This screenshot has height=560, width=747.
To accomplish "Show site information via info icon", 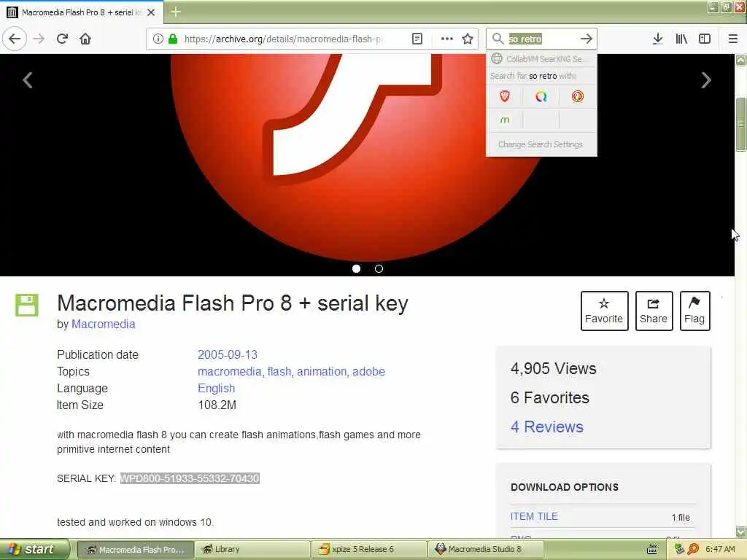I will pos(158,39).
